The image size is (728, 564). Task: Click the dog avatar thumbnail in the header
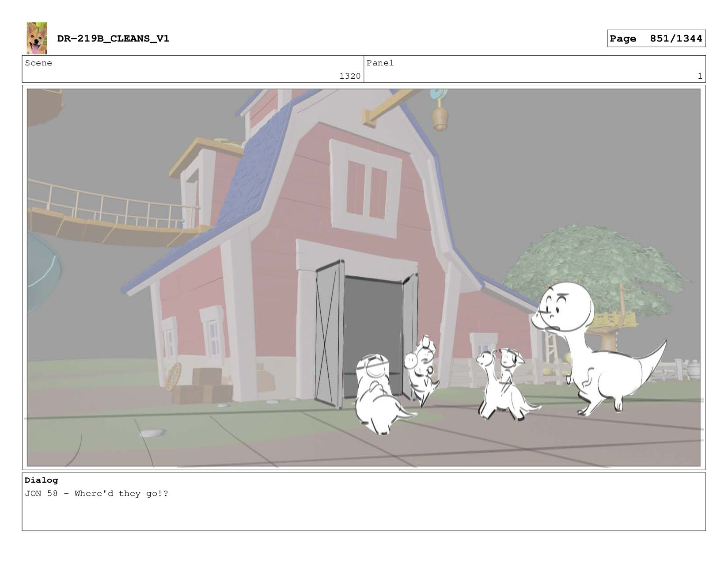37,38
